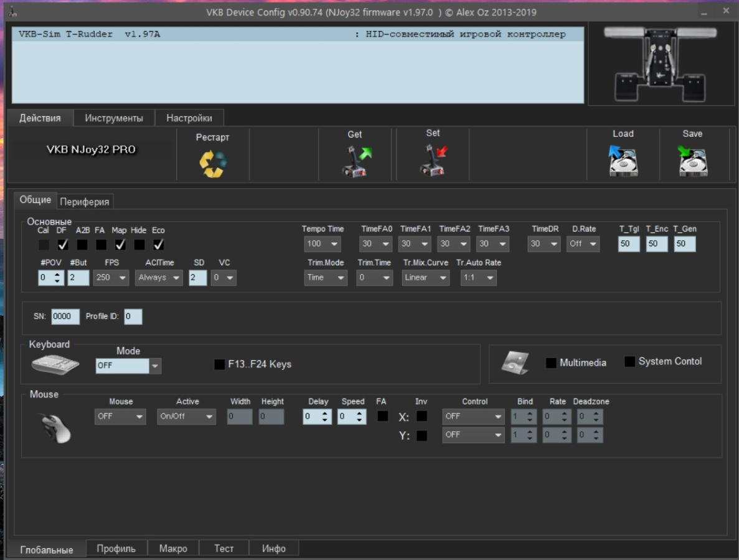Click the #POV stepper arrows

[x=57, y=278]
